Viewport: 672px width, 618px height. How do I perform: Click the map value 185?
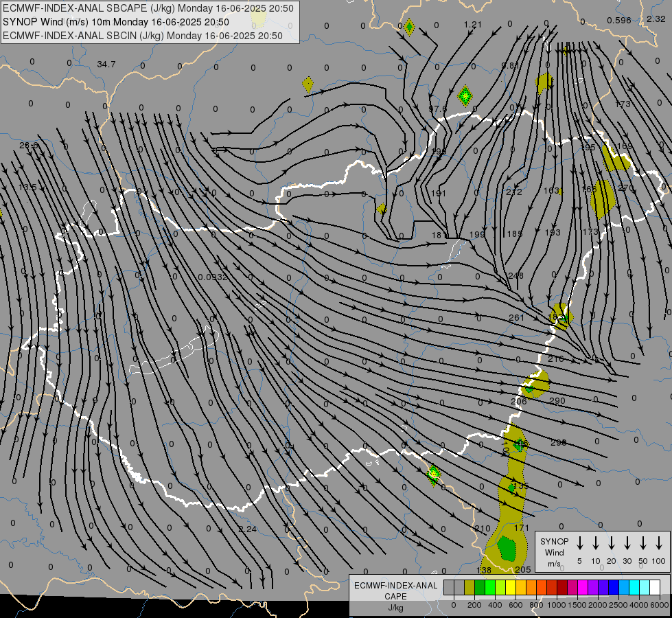[x=515, y=233]
